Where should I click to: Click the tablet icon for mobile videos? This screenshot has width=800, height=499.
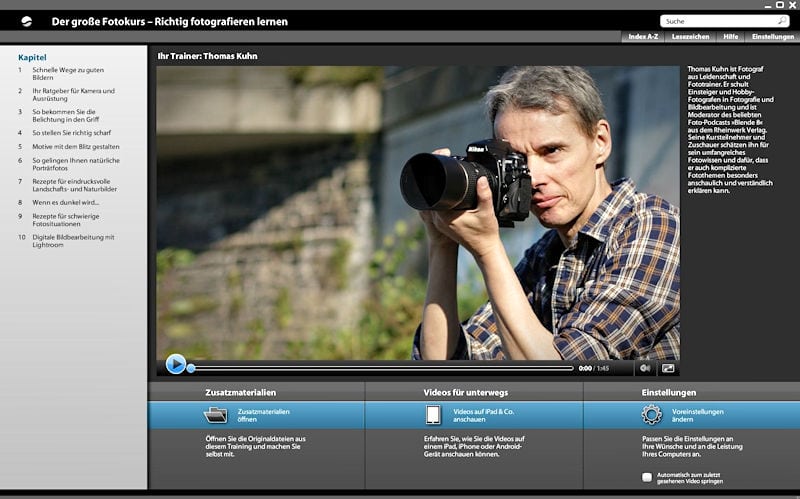pyautogui.click(x=433, y=415)
